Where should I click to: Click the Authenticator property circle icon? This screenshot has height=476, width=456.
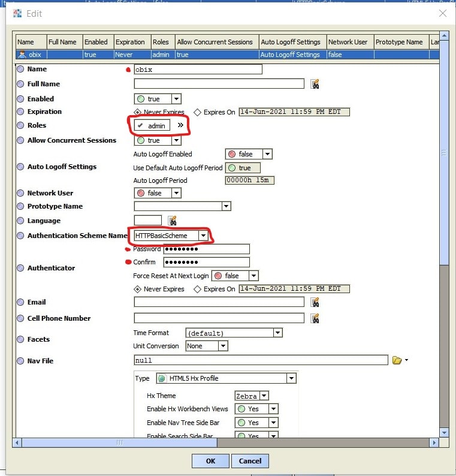coord(20,268)
